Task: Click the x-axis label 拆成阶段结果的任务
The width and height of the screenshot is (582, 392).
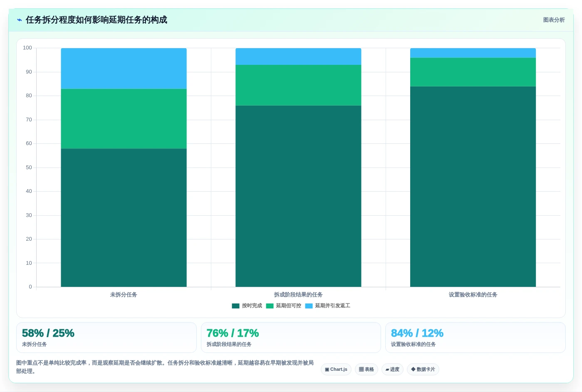Action: 298,295
